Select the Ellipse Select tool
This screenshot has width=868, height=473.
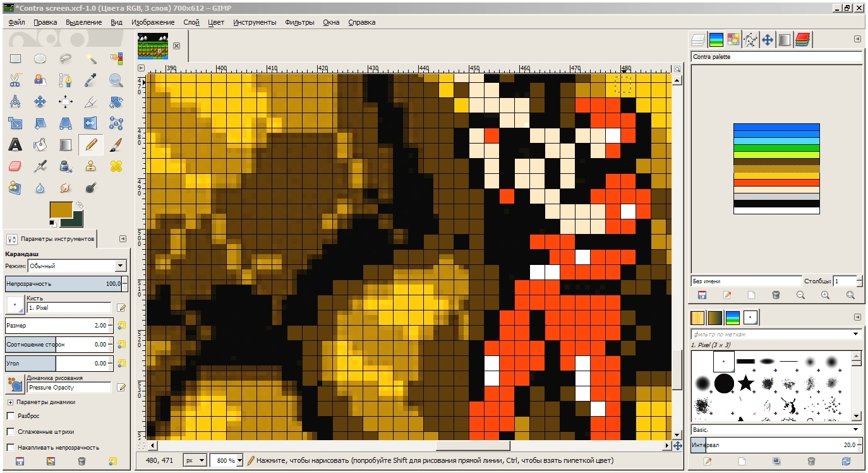pyautogui.click(x=40, y=59)
